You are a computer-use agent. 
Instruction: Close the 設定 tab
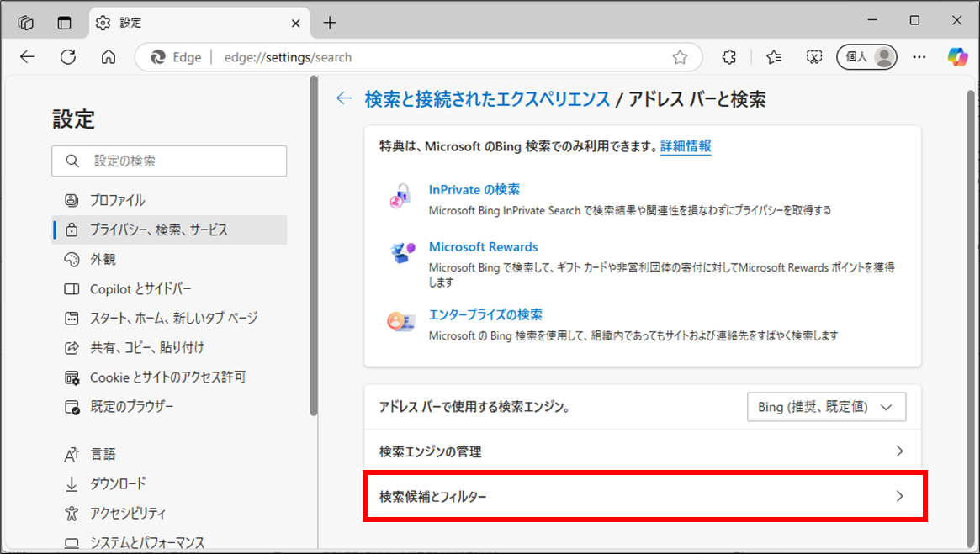[295, 23]
